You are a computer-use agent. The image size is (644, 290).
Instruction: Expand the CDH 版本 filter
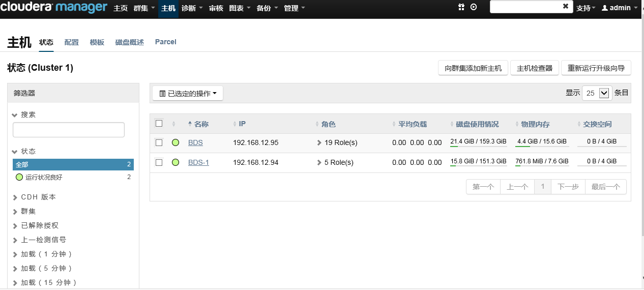tap(34, 197)
